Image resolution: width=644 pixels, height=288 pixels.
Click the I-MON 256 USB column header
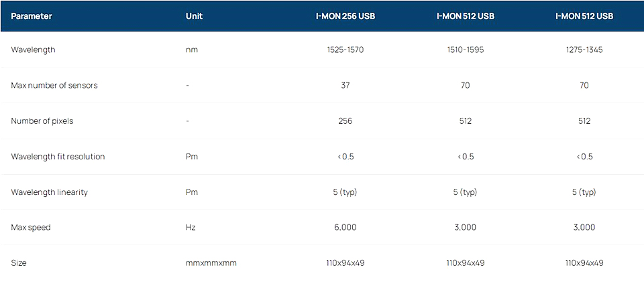pyautogui.click(x=345, y=17)
